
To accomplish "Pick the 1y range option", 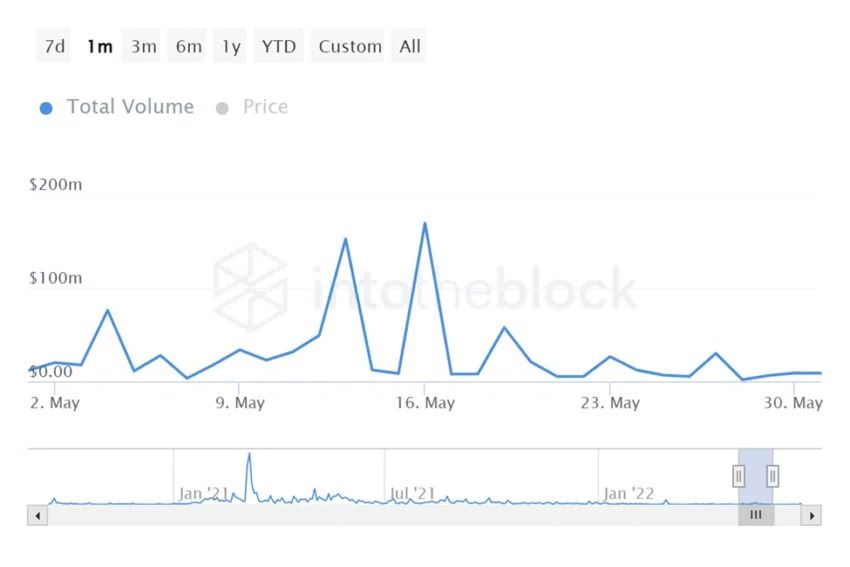I will coord(231,46).
